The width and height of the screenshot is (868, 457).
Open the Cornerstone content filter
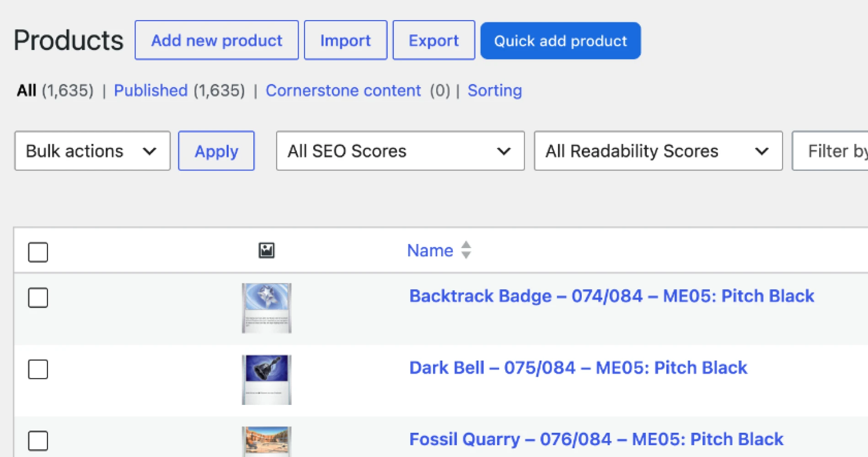pos(343,90)
